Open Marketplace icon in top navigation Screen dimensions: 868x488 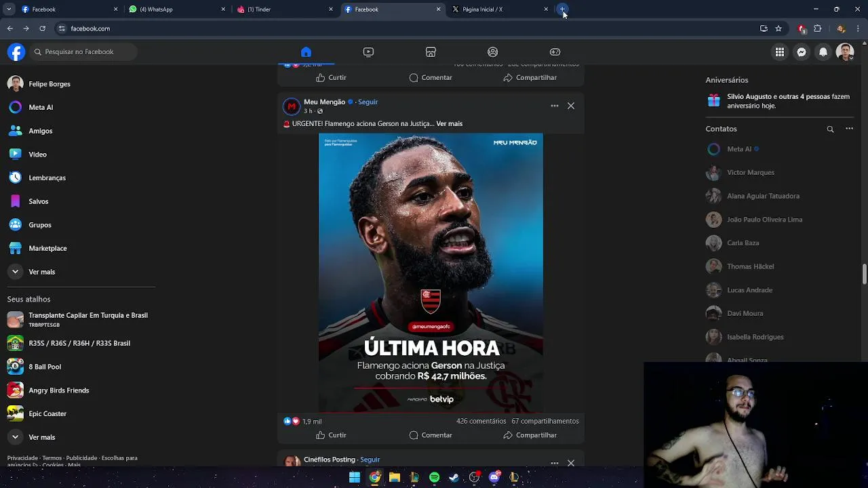(431, 52)
